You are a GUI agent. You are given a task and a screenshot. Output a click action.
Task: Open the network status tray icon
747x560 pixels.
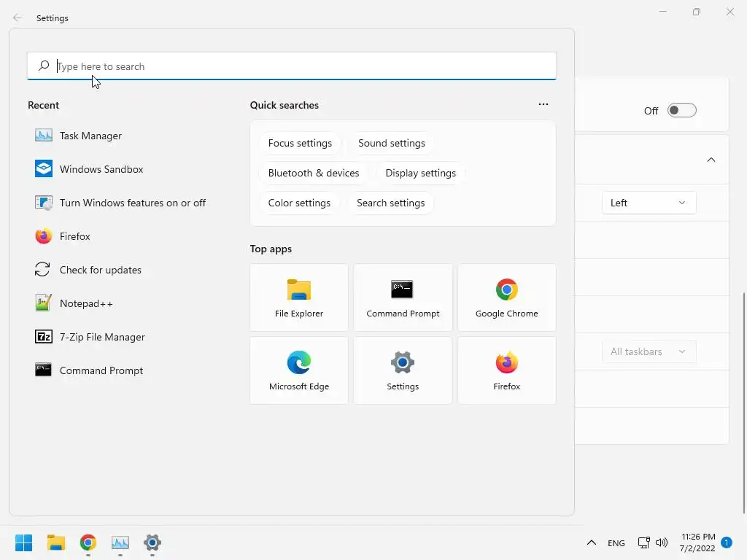[x=643, y=542]
